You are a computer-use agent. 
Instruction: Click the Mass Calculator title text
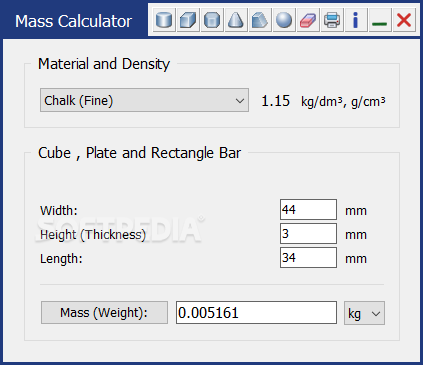[x=73, y=21]
